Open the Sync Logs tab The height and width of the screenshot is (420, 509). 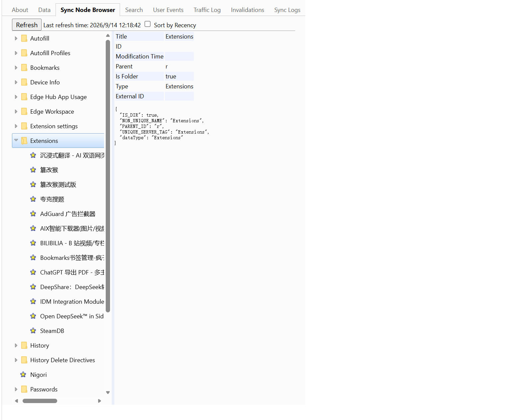tap(287, 10)
